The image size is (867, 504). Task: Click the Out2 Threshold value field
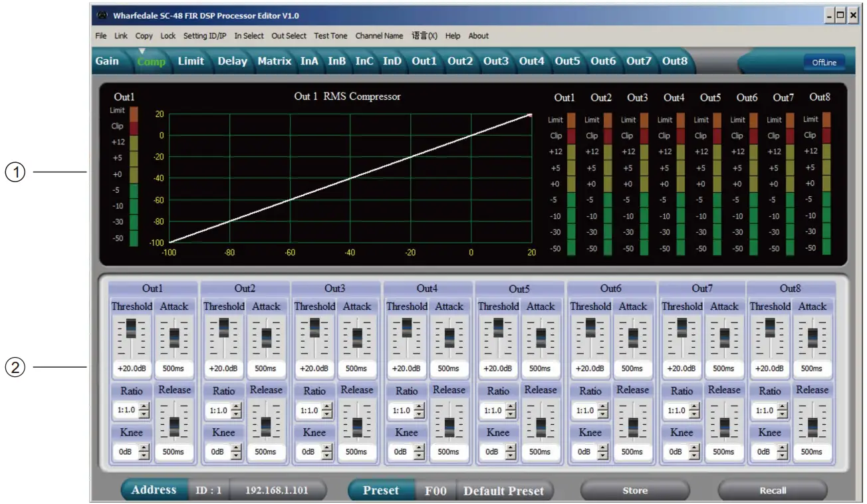coord(223,368)
